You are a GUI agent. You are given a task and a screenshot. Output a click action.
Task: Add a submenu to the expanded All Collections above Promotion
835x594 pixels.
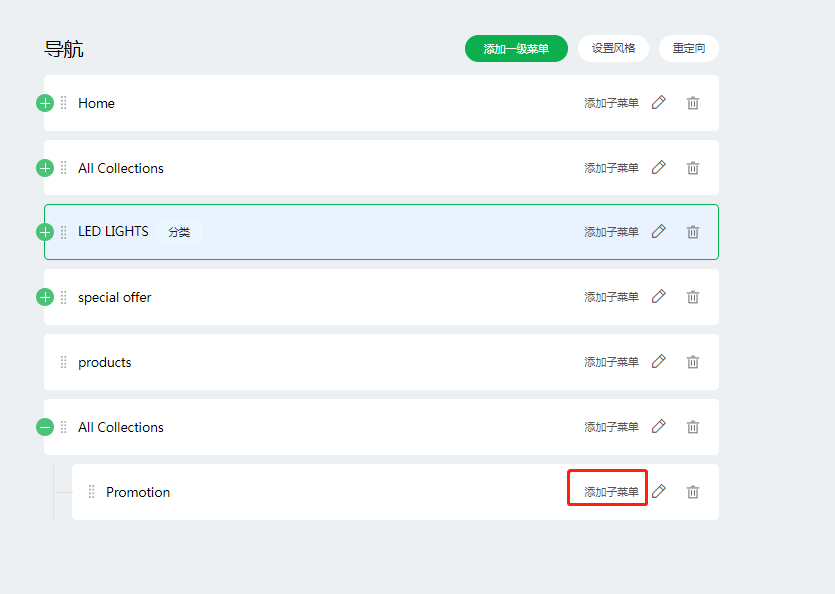click(x=611, y=427)
